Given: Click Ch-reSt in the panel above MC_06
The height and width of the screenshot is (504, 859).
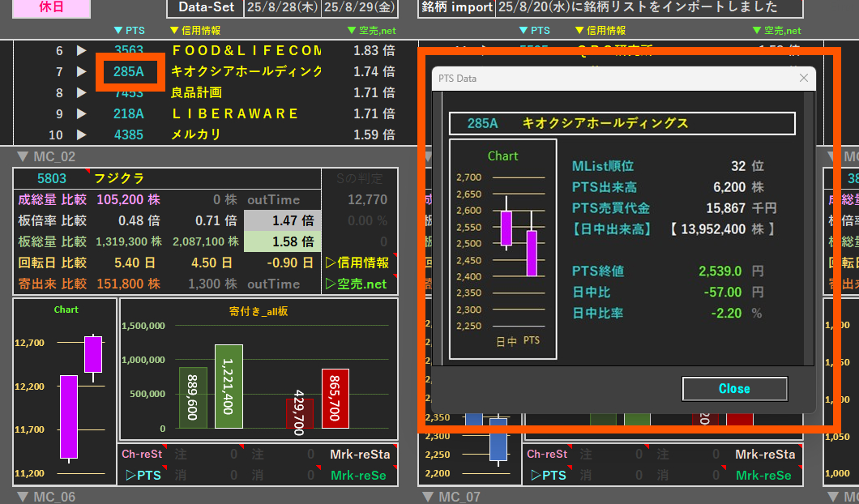Looking at the screenshot, I should 142,454.
